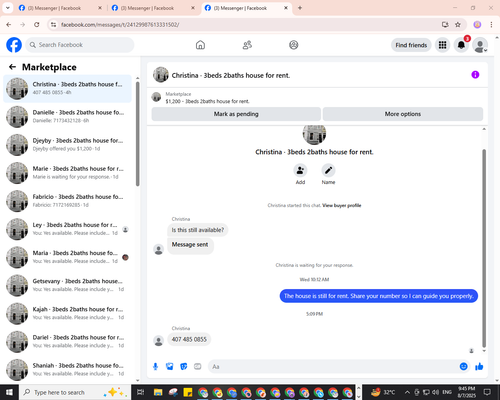Screen dimensions: 500x400
Task: Open the Shaniah conversation
Action: (67, 369)
